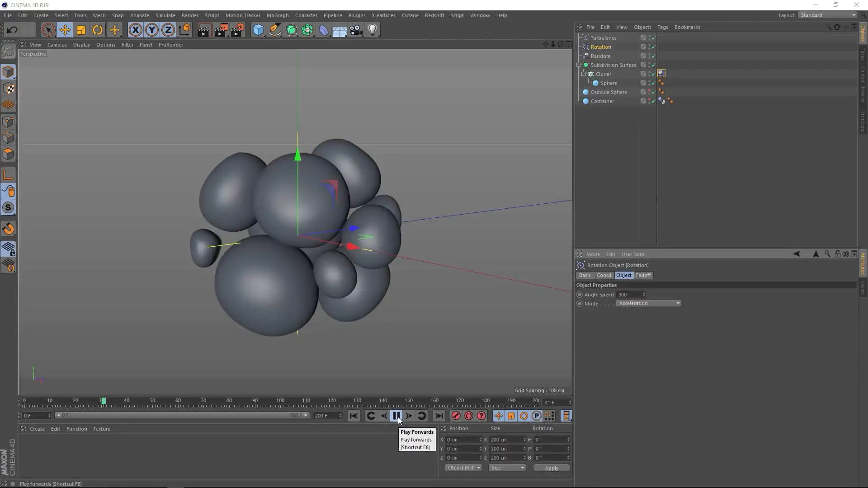
Task: Open the Size mode dropdown
Action: (x=507, y=468)
